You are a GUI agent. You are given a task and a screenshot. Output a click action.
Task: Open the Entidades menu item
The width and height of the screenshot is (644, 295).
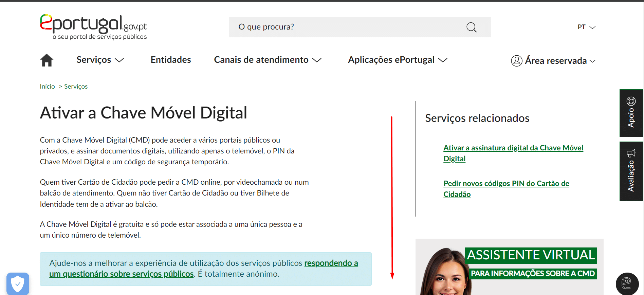pos(171,60)
